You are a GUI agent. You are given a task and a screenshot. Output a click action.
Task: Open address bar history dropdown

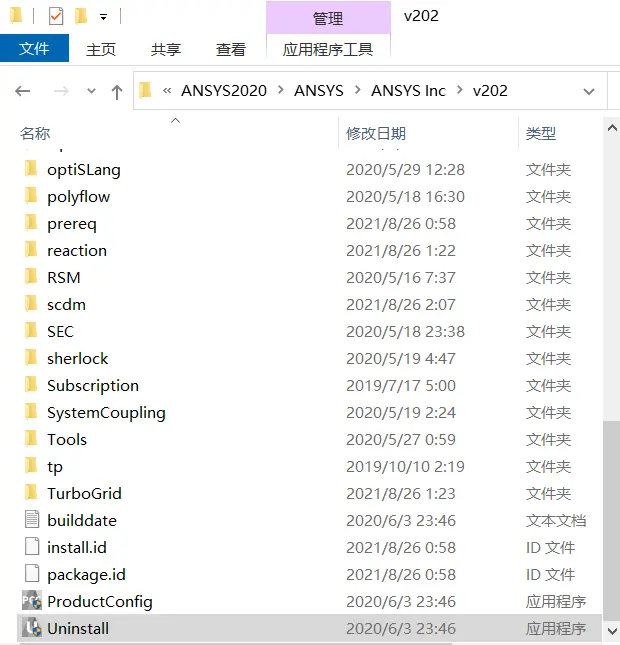589,91
